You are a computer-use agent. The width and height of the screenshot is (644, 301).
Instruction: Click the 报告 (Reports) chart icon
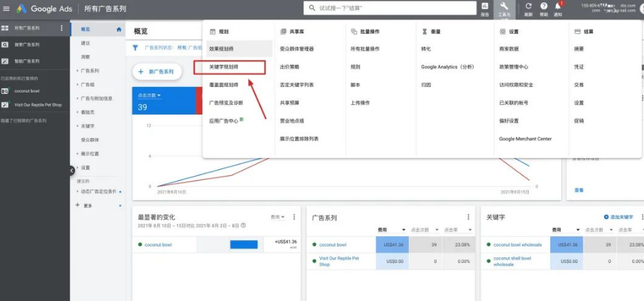coord(485,8)
